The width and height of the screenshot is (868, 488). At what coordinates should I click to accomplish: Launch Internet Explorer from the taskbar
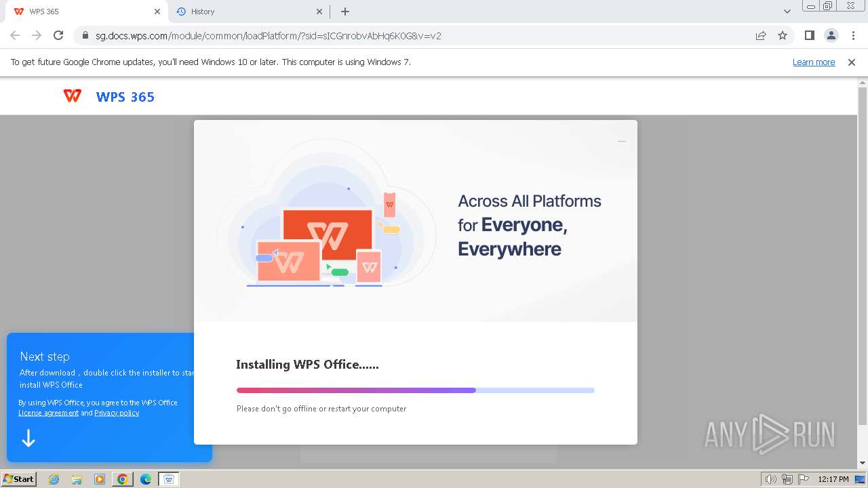pos(54,479)
